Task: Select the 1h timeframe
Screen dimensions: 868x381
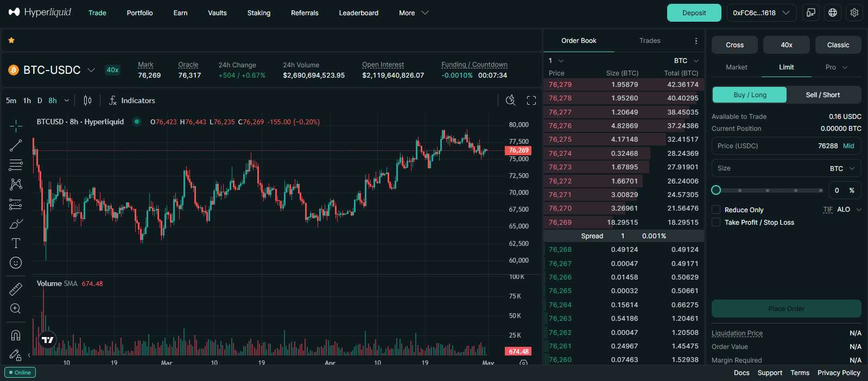Action: pyautogui.click(x=27, y=100)
